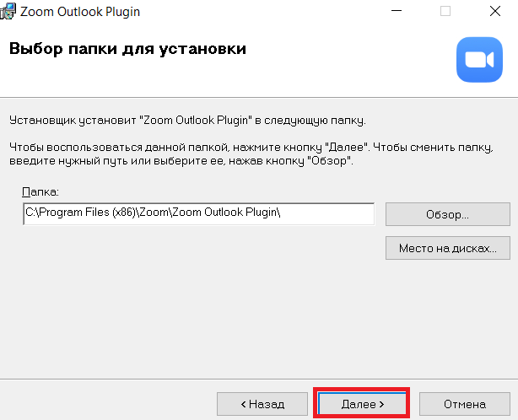Viewport: 518px width, 420px height.
Task: Check disk space via Место на дисках
Action: [448, 248]
